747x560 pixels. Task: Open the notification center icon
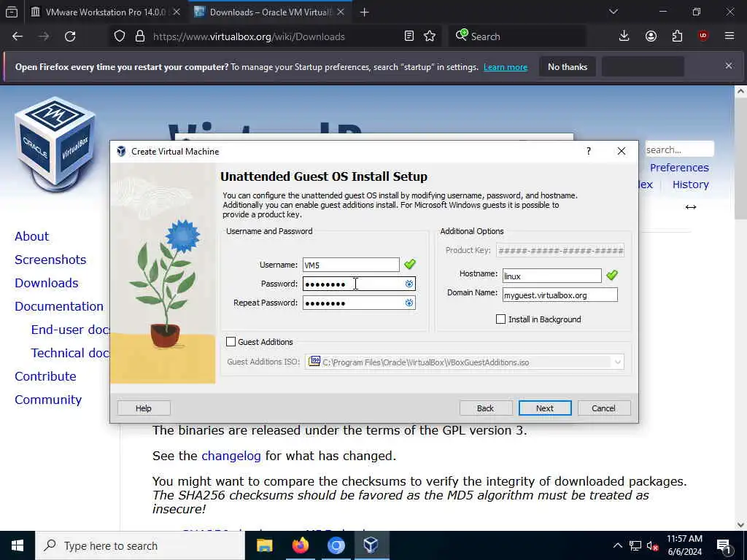point(724,545)
